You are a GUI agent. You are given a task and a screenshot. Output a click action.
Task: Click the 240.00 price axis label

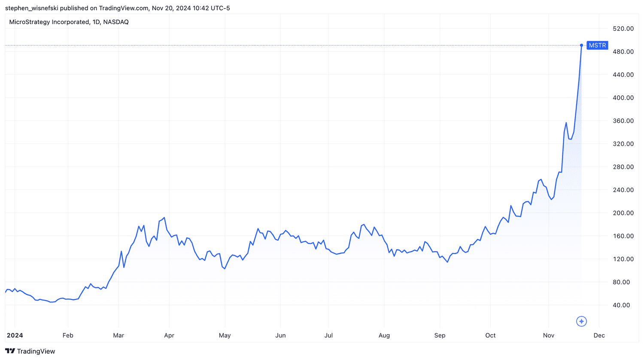coord(623,190)
